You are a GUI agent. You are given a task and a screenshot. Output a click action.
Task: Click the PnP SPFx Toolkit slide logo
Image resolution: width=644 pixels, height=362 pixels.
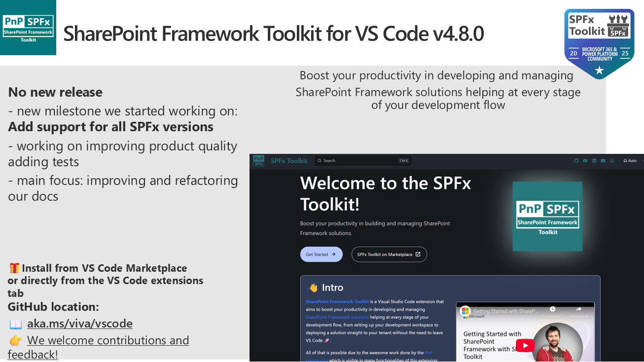click(28, 28)
